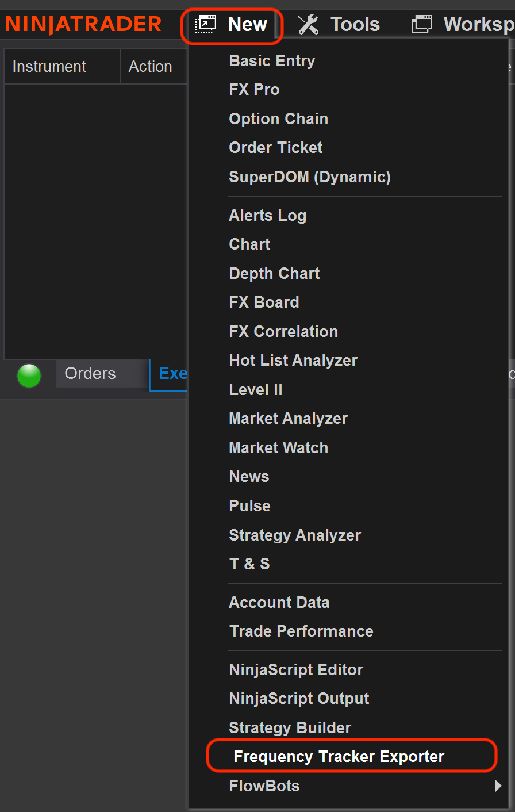Viewport: 515px width, 812px height.
Task: Open FlowBots menu item
Action: coord(264,786)
